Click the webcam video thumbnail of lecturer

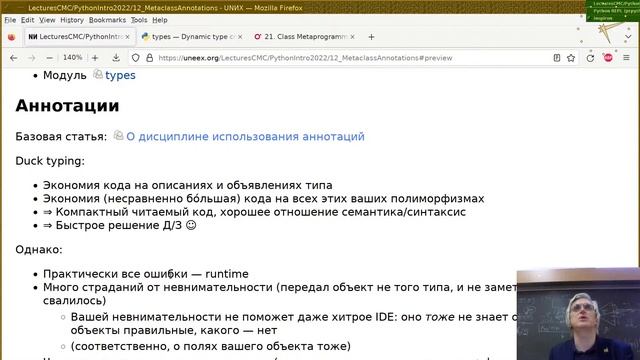pyautogui.click(x=578, y=314)
